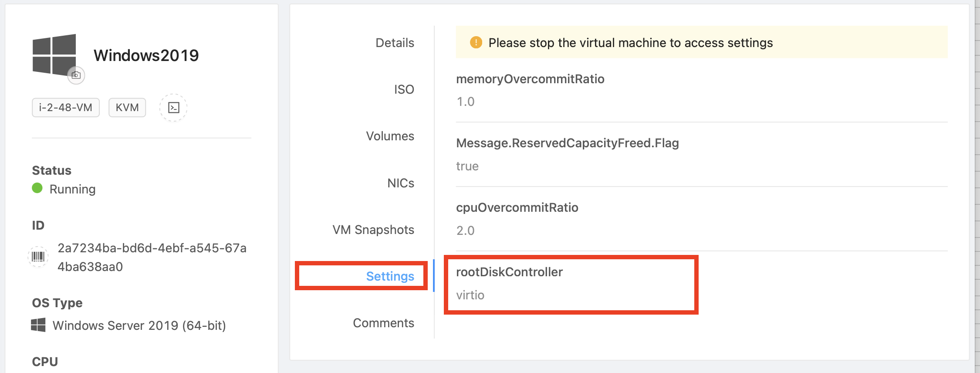Click the memoryOvercommitRatio setting entry
The image size is (980, 373).
[x=530, y=79]
